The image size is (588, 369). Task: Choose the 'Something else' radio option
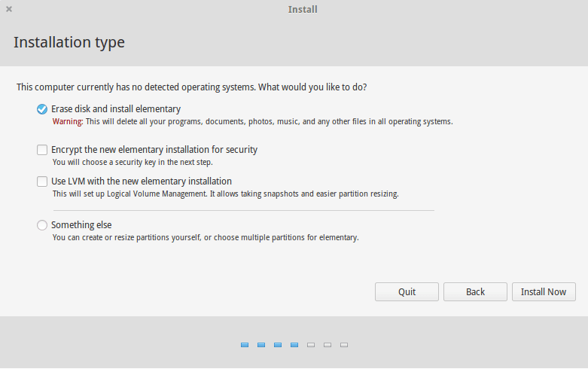point(42,225)
